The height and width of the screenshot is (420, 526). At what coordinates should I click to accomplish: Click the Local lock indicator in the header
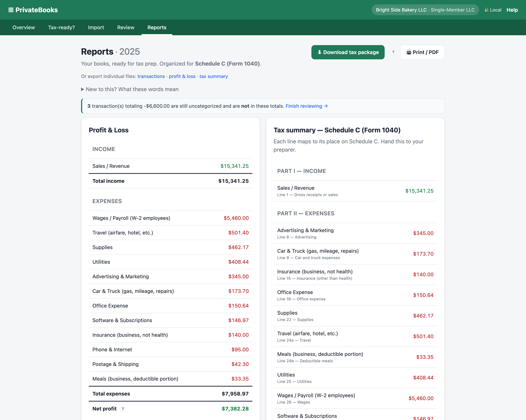pyautogui.click(x=493, y=10)
